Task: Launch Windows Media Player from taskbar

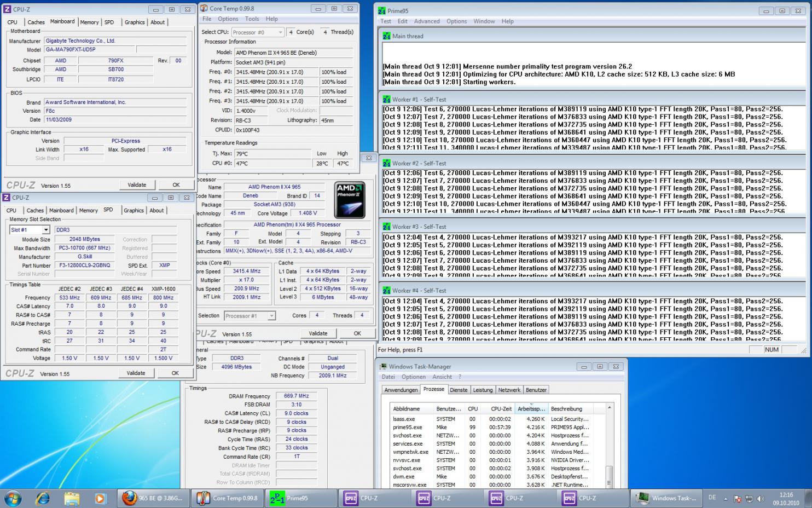Action: (100, 498)
